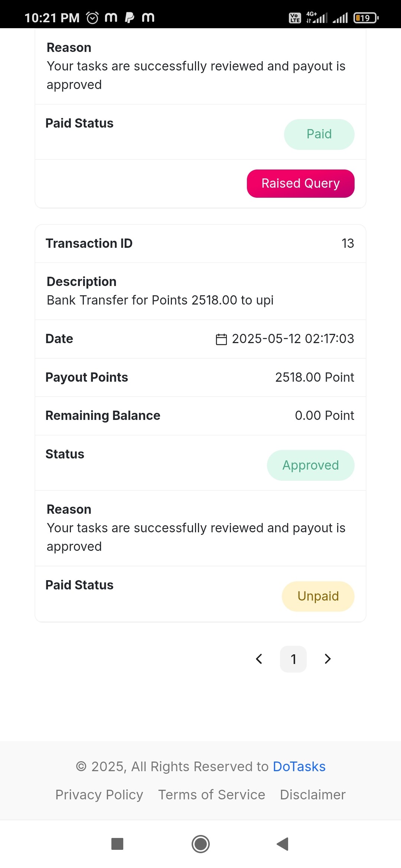This screenshot has height=868, width=401.
Task: Select Transaction ID 13 row
Action: (x=200, y=243)
